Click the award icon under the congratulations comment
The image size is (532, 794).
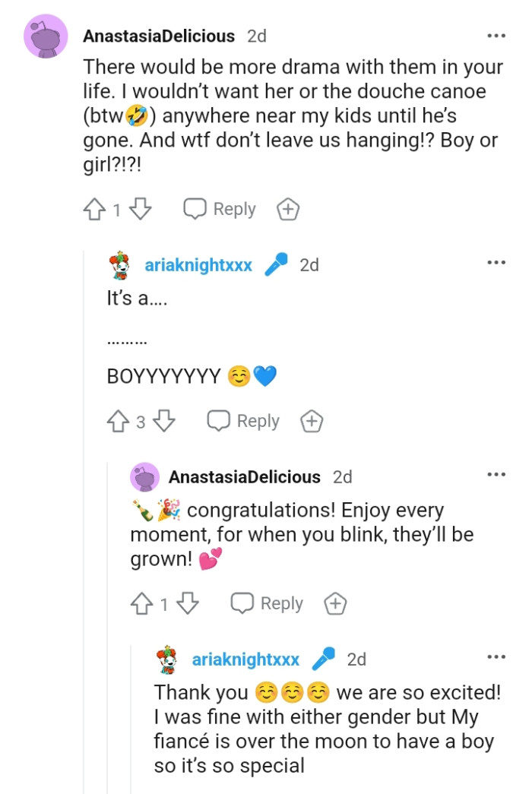[x=335, y=603]
